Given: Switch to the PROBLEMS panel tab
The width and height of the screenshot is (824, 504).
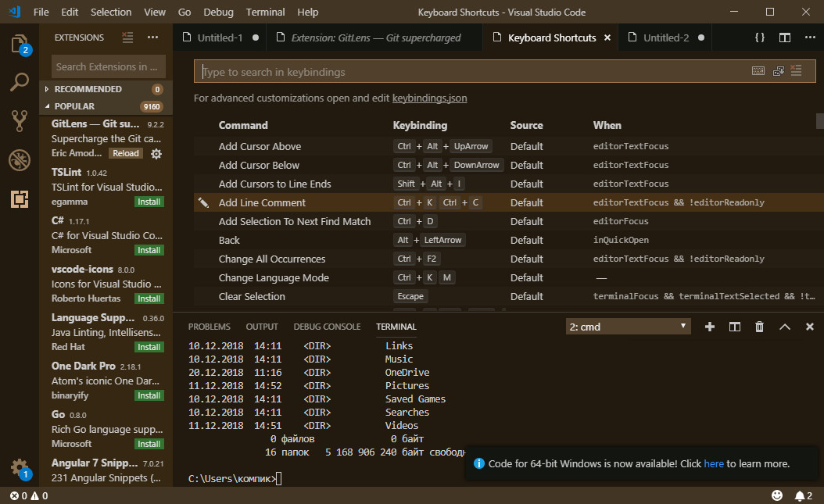Looking at the screenshot, I should (210, 327).
